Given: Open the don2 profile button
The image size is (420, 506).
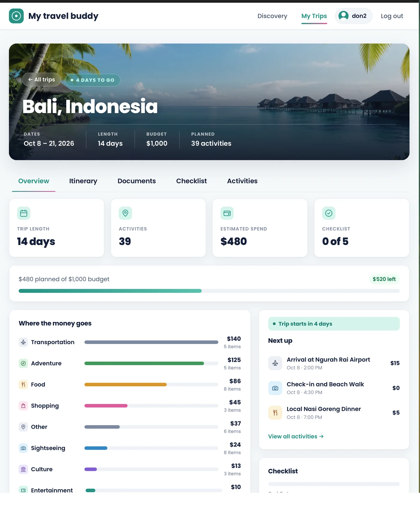Looking at the screenshot, I should (x=353, y=16).
